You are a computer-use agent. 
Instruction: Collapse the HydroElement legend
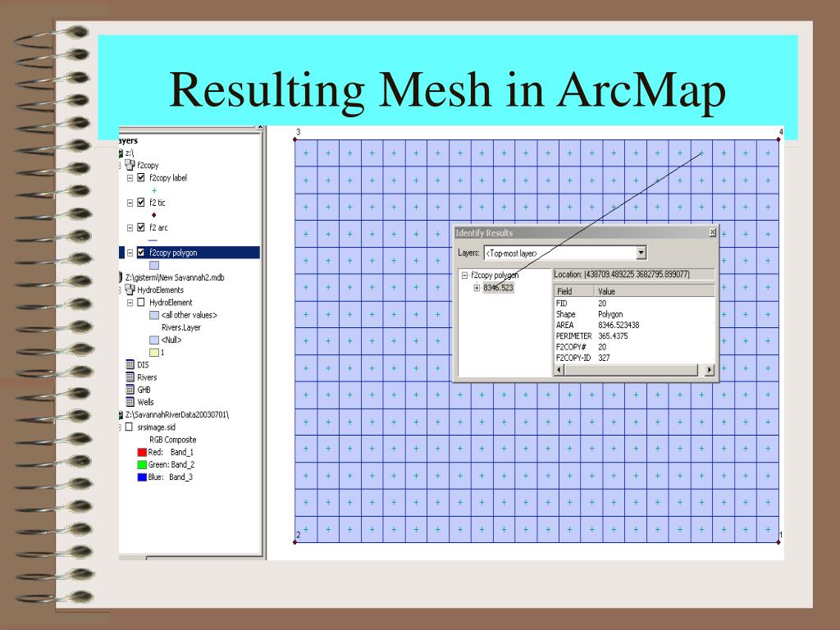click(x=130, y=303)
